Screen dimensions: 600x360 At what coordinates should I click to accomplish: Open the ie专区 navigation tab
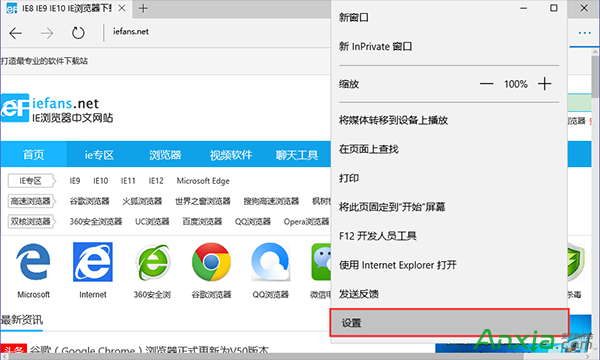(x=99, y=155)
